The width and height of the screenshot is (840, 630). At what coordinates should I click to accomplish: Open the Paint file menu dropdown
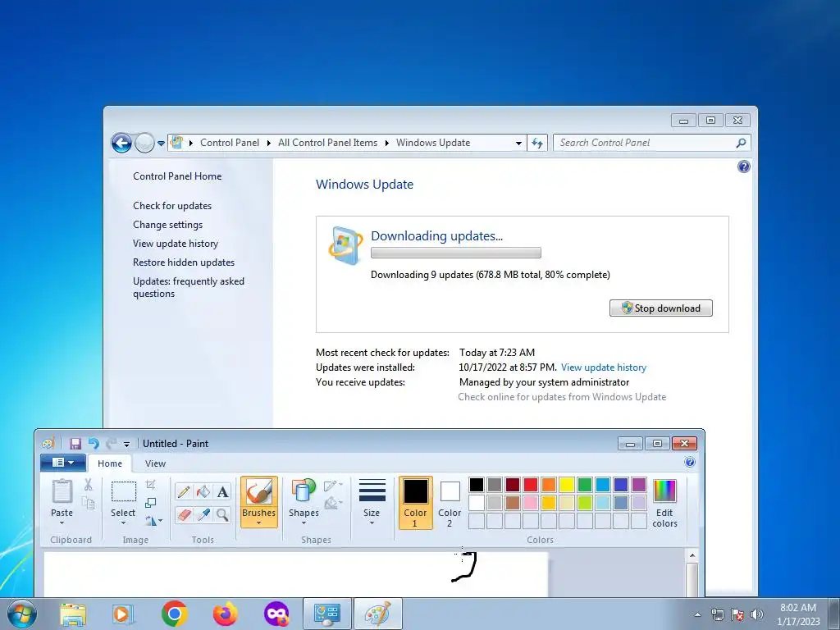click(63, 463)
